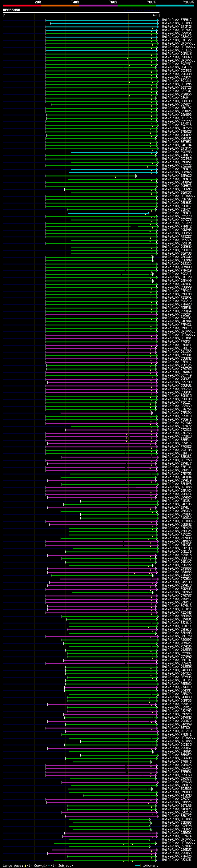Select the UniRef100_B7EYZ0 label
197x868 pixels.
(x=176, y=128)
